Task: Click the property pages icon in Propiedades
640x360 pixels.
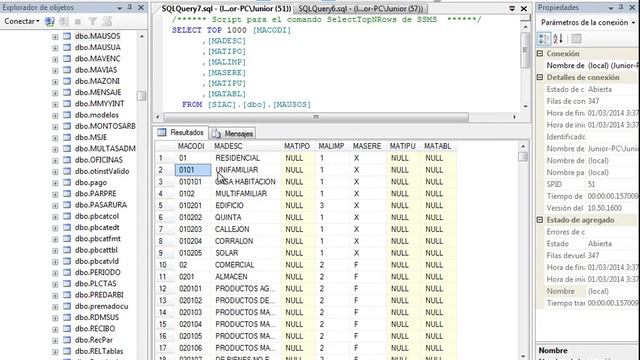Action: click(x=576, y=39)
